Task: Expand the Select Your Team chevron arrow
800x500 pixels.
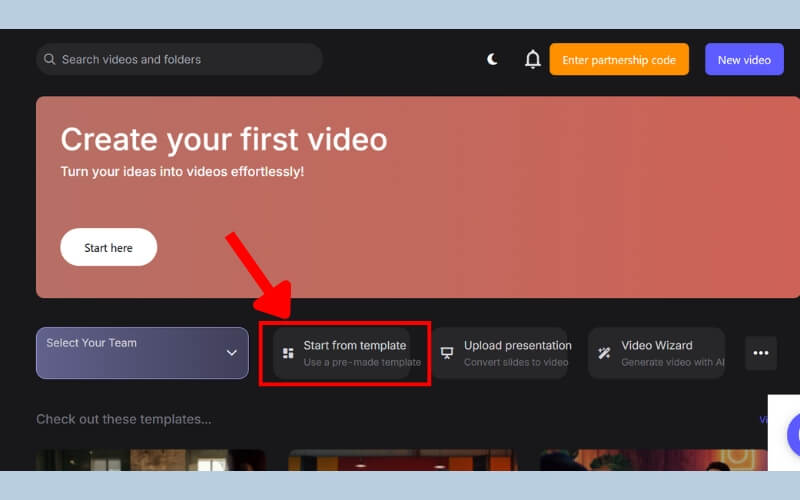Action: pos(231,353)
